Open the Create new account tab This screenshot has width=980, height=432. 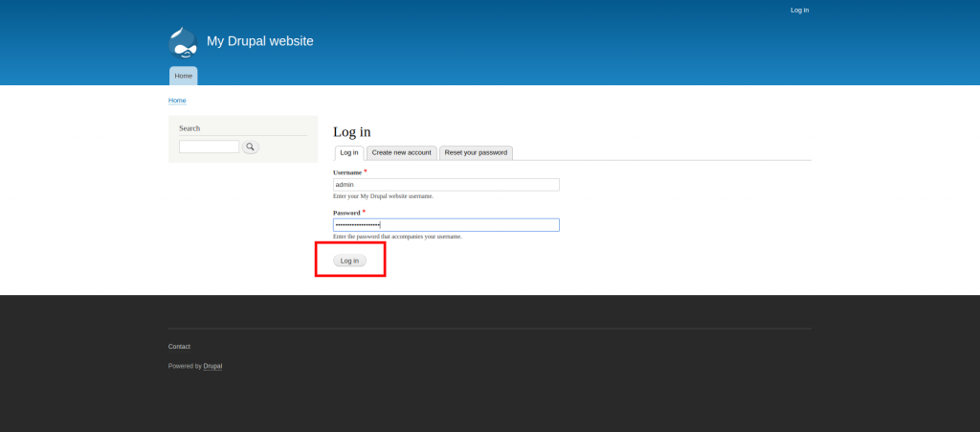402,152
